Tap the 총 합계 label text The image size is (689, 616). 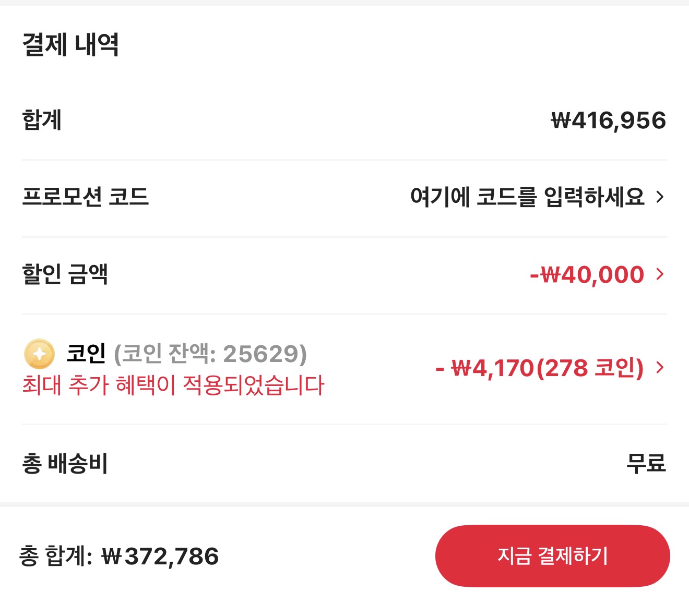click(55, 556)
